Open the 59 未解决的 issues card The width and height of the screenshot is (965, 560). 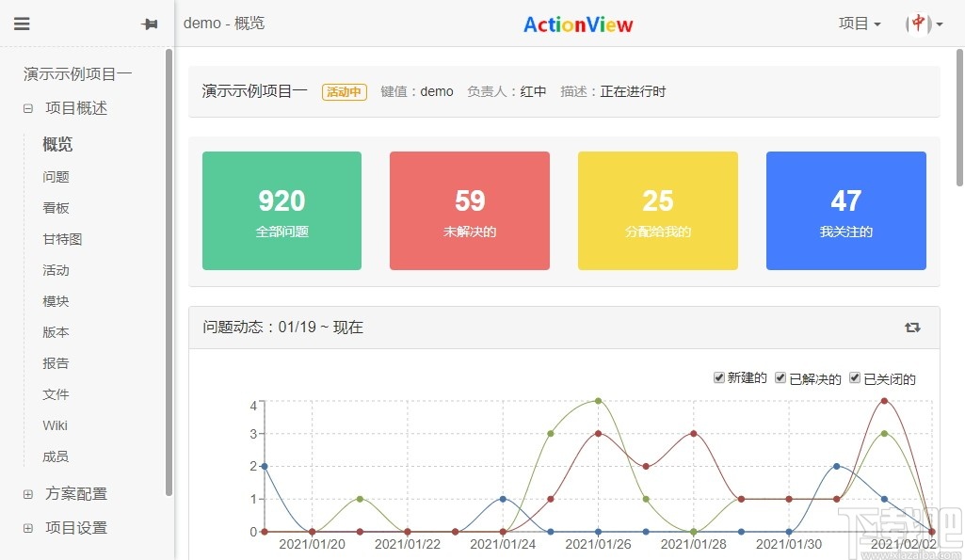pos(469,210)
